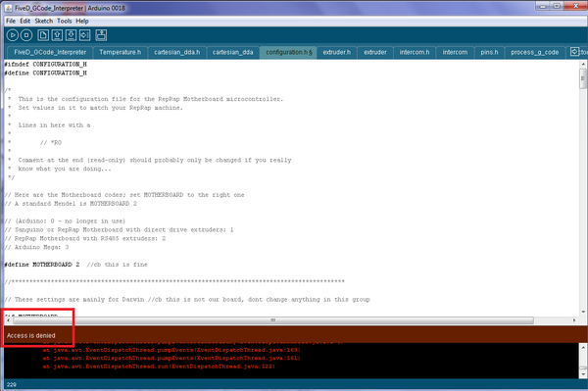Open the Help menu
The width and height of the screenshot is (588, 391).
(x=82, y=21)
